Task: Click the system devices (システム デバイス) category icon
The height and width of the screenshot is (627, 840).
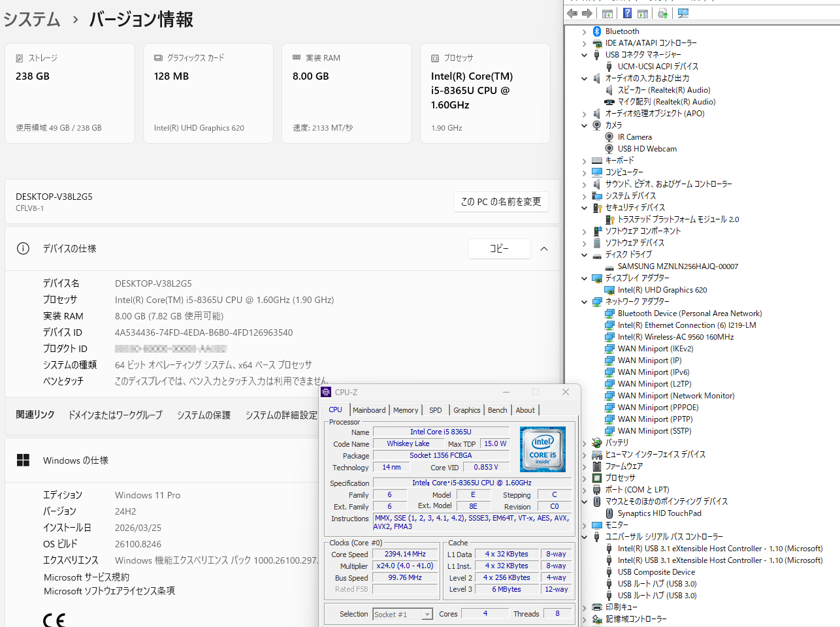Action: point(597,196)
